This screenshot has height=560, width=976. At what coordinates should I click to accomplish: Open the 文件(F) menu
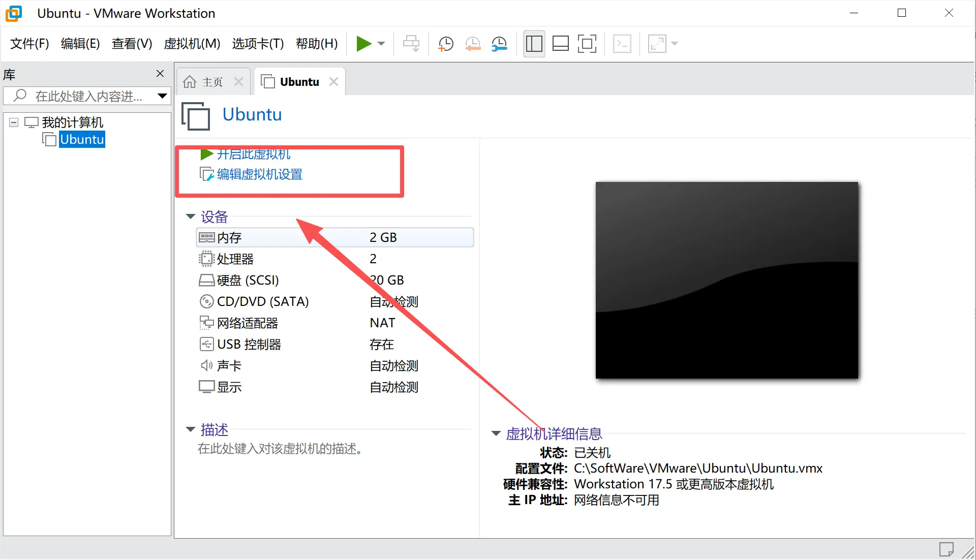29,44
